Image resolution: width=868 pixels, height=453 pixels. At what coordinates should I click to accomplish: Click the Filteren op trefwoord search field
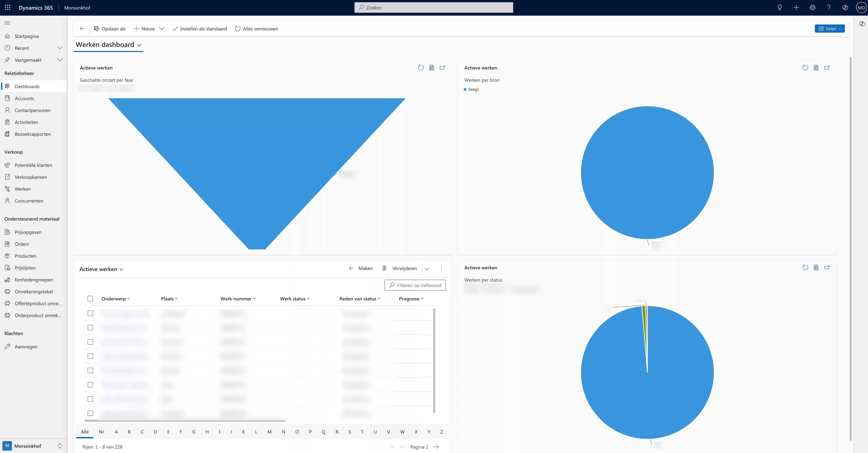[415, 285]
